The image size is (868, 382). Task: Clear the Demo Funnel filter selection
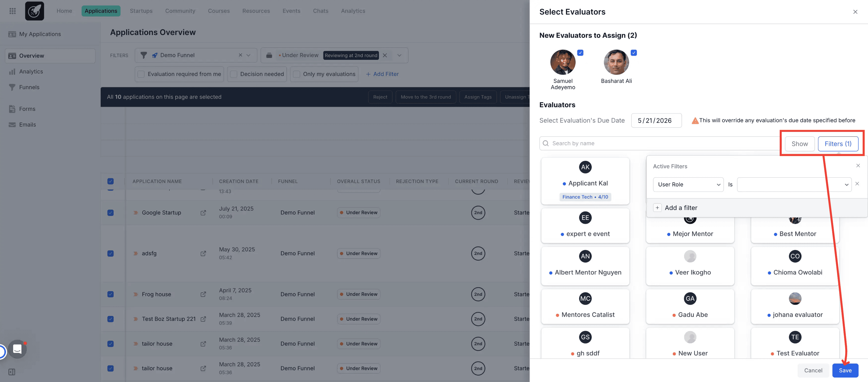[x=240, y=55]
